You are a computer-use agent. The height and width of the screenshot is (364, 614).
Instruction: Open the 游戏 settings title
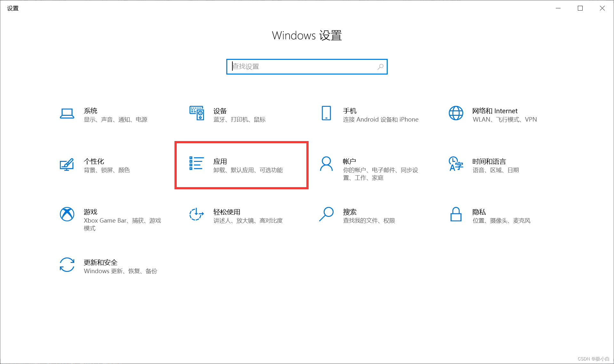point(91,212)
